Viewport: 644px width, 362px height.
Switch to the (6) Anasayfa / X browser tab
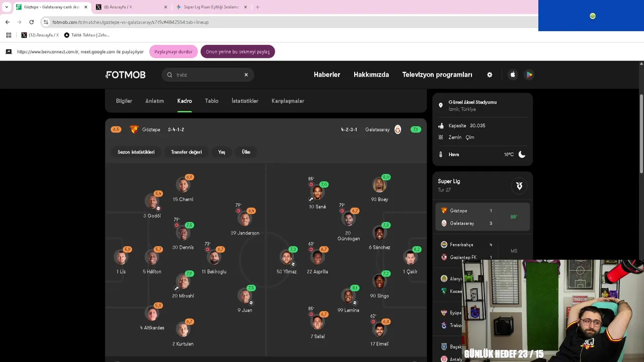132,7
